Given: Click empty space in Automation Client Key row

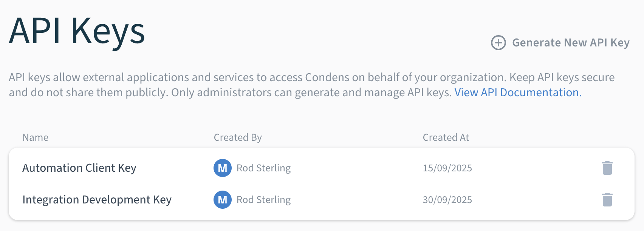Looking at the screenshot, I should pyautogui.click(x=355, y=168).
